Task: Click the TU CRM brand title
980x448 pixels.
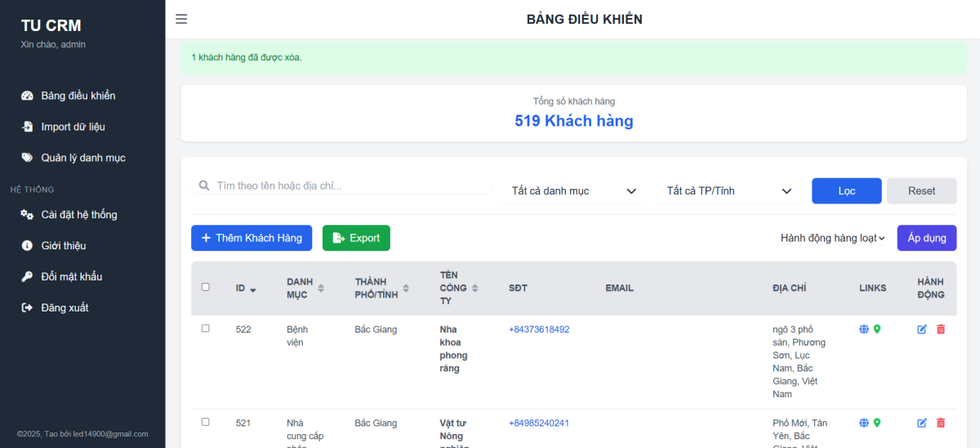Action: click(51, 25)
